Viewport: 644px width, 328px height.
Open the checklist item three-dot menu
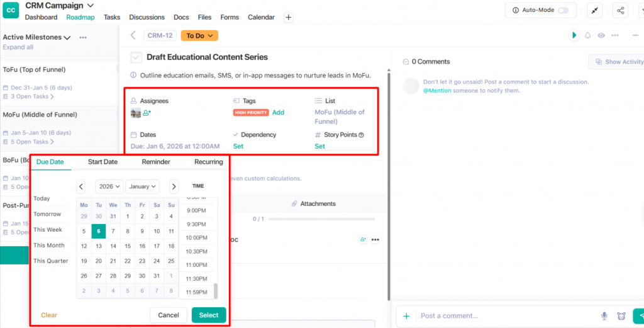point(375,240)
